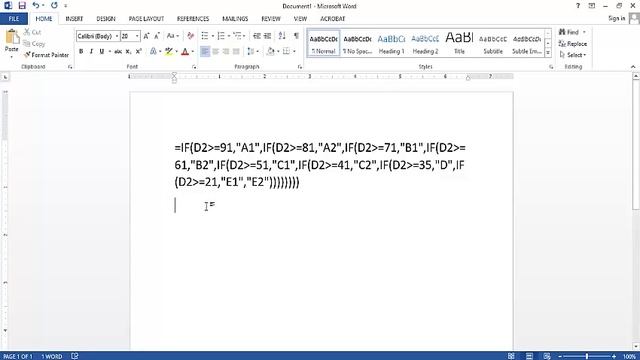Toggle Subscript formatting
This screenshot has width=640, height=360.
click(128, 51)
